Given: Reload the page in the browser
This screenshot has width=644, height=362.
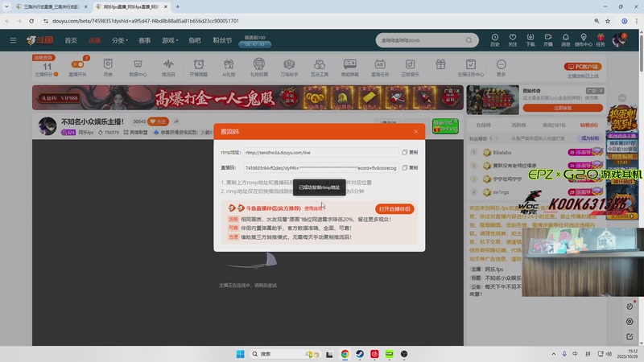Looking at the screenshot, I should click(x=31, y=21).
